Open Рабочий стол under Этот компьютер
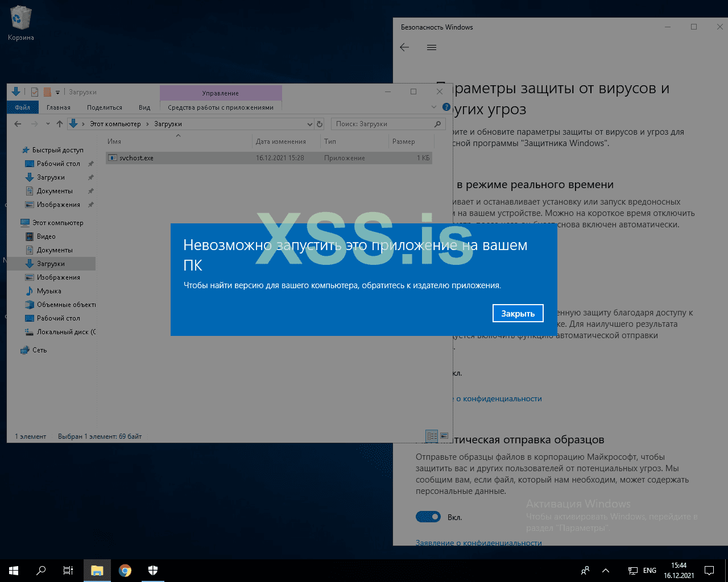728x582 pixels. pos(53,318)
